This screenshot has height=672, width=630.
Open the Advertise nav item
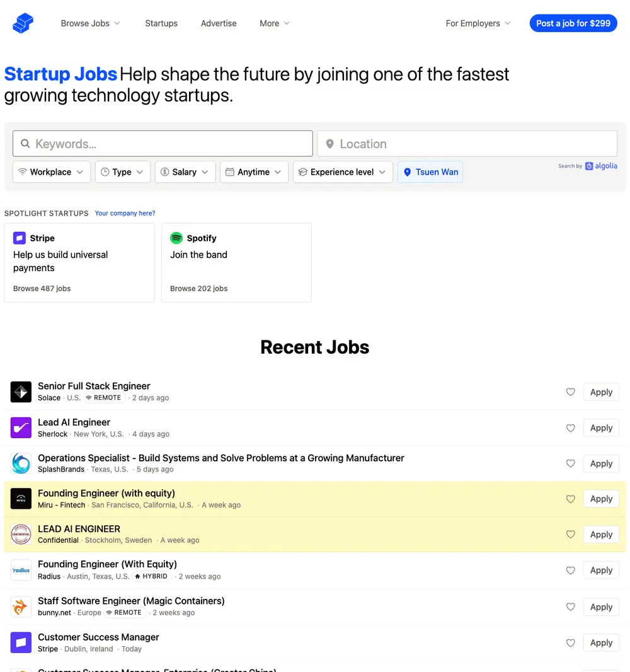pos(219,23)
